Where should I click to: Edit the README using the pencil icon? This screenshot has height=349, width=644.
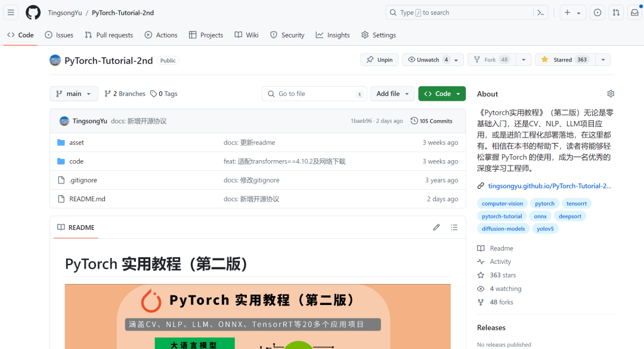point(436,227)
